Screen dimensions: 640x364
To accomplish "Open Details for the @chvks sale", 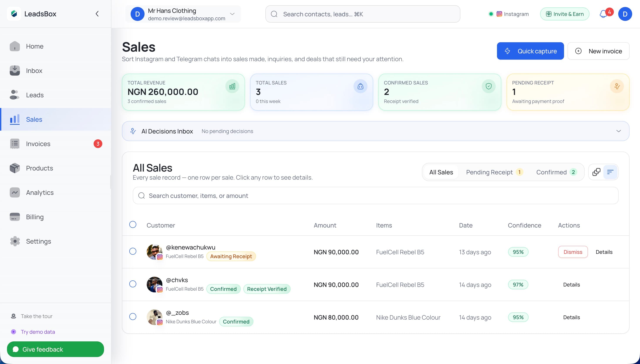I will (571, 285).
